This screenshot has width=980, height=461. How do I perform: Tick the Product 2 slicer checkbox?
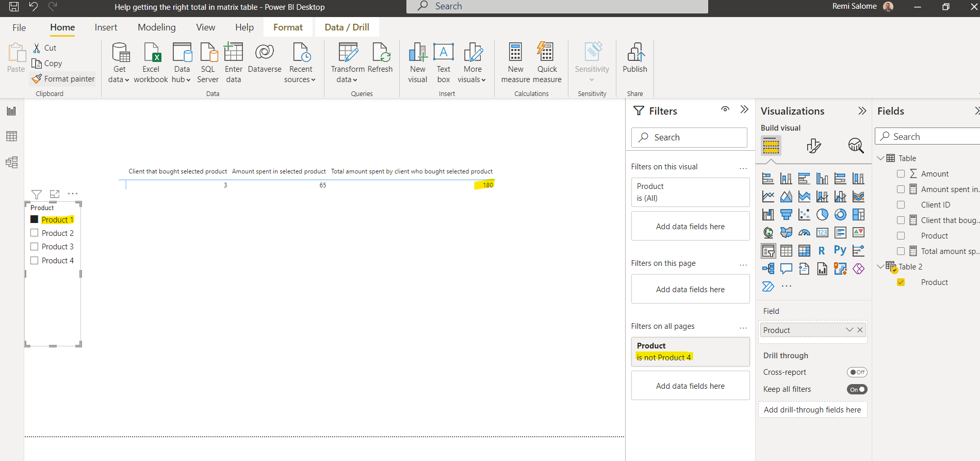(x=35, y=233)
